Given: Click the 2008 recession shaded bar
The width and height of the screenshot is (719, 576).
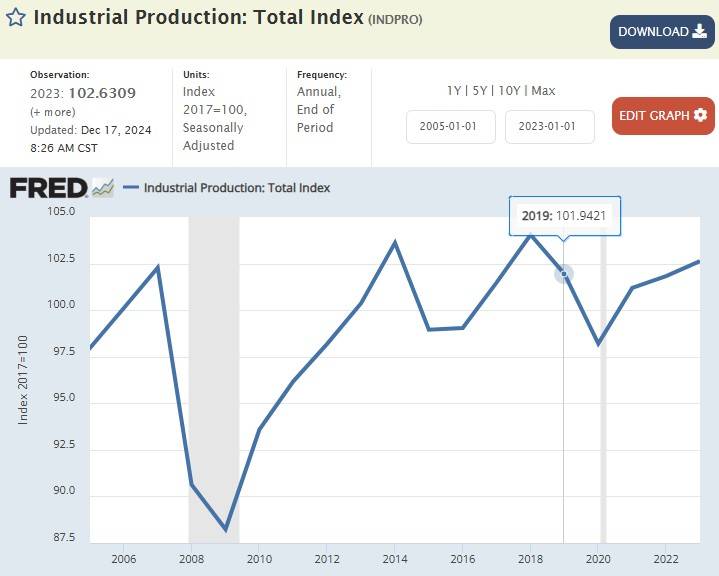Looking at the screenshot, I should tap(213, 380).
